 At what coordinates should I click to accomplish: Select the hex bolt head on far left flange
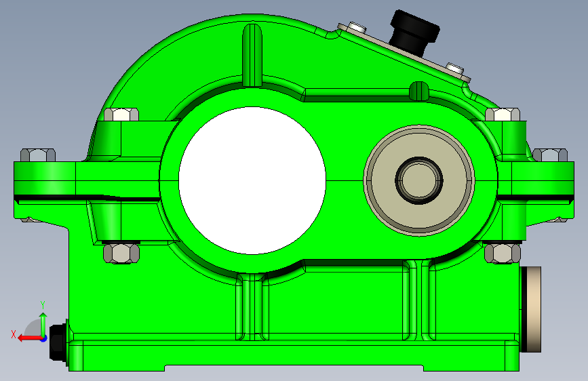[38, 155]
